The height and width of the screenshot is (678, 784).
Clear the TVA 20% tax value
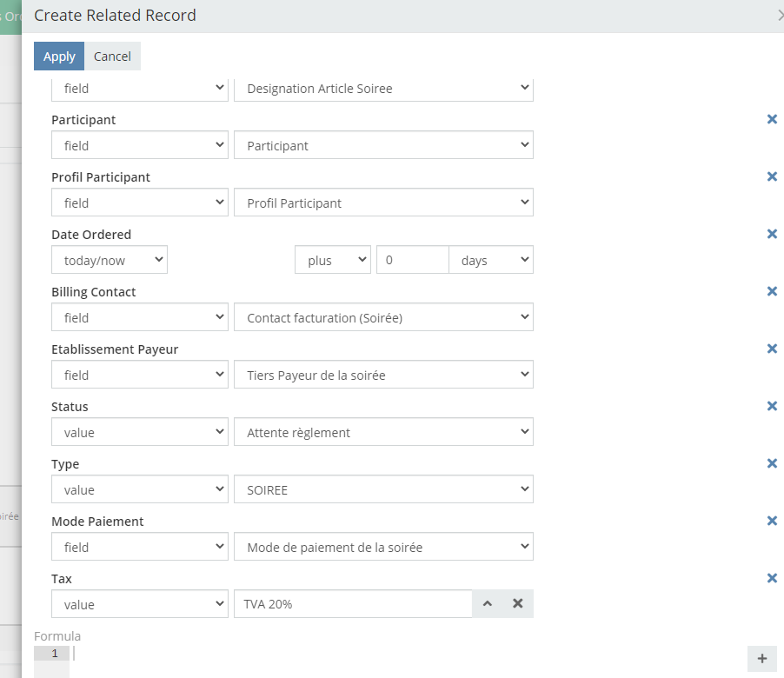click(517, 604)
